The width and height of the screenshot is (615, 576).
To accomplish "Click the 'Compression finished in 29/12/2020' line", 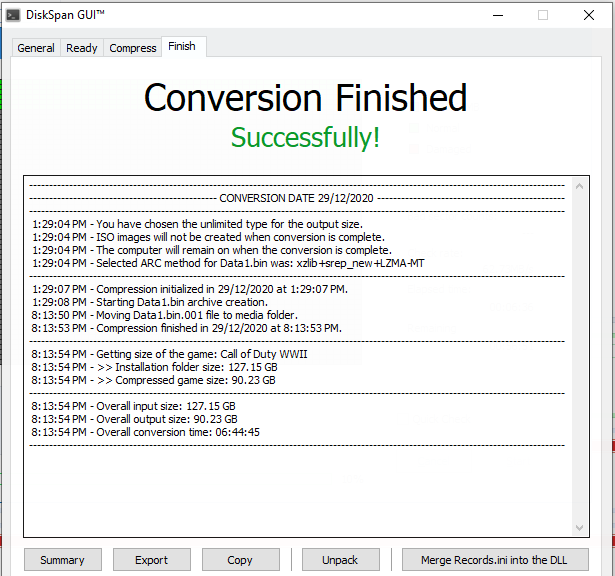I will (187, 328).
